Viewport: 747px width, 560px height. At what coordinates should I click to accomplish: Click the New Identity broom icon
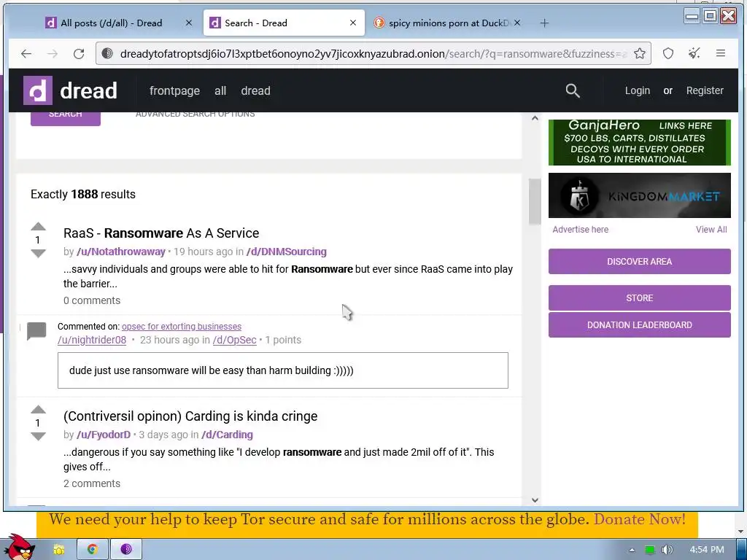[x=694, y=54]
